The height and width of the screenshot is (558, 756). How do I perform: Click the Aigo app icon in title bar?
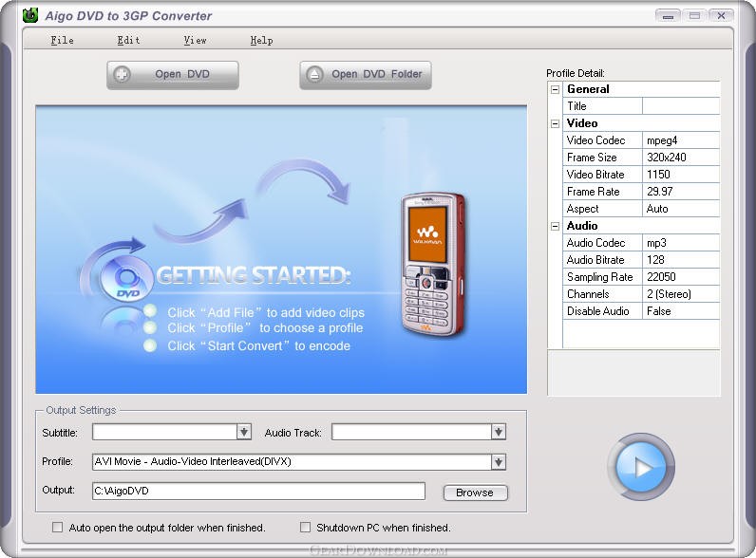pos(30,15)
